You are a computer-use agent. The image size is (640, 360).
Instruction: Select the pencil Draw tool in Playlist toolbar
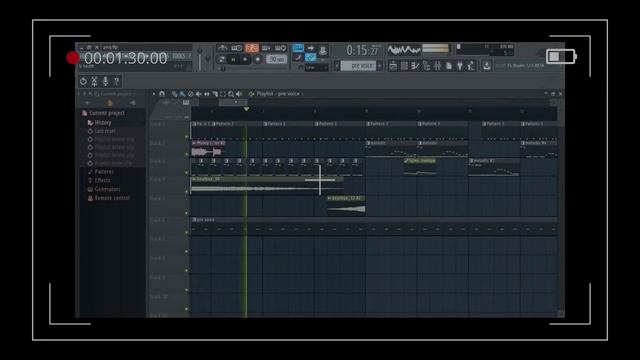174,94
